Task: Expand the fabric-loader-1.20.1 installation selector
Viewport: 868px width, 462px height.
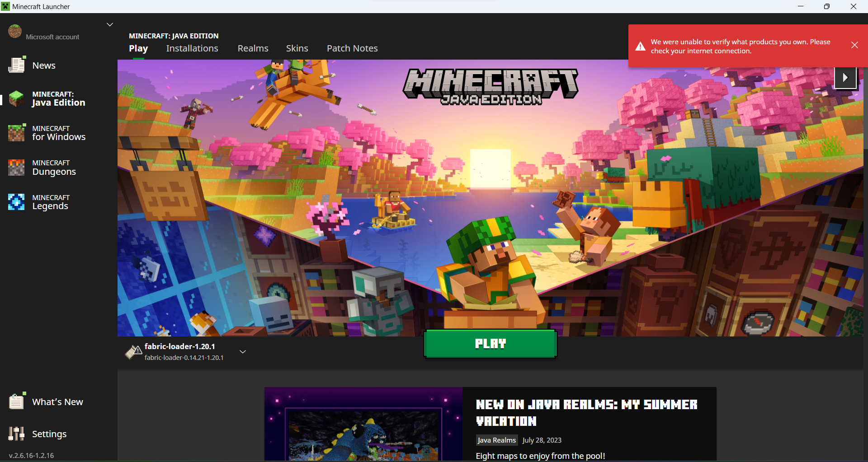Action: point(243,352)
